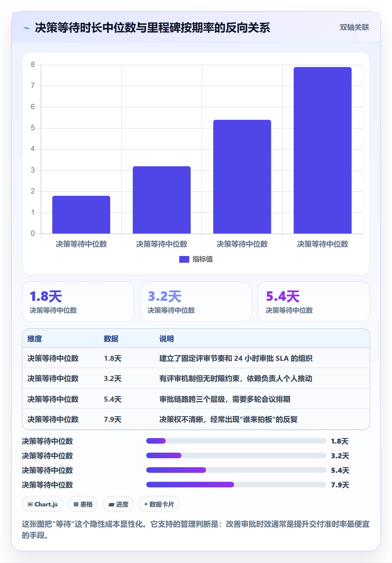Click the 7.9天 table cell
This screenshot has height=563, width=392.
pyautogui.click(x=113, y=419)
